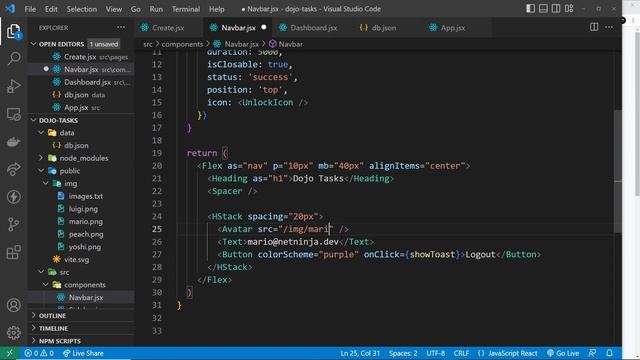
Task: Open the View menu
Action: pos(114,9)
